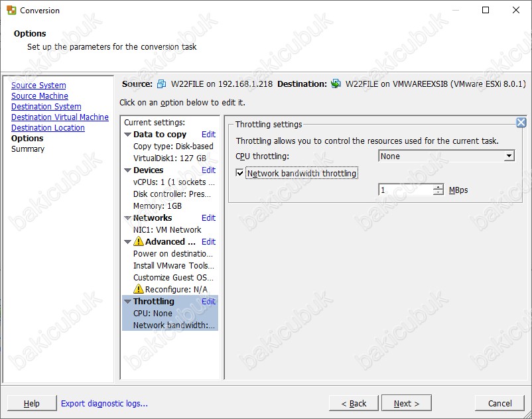The width and height of the screenshot is (532, 419).
Task: Click the destination machine icon beside W22FILE
Action: point(336,84)
